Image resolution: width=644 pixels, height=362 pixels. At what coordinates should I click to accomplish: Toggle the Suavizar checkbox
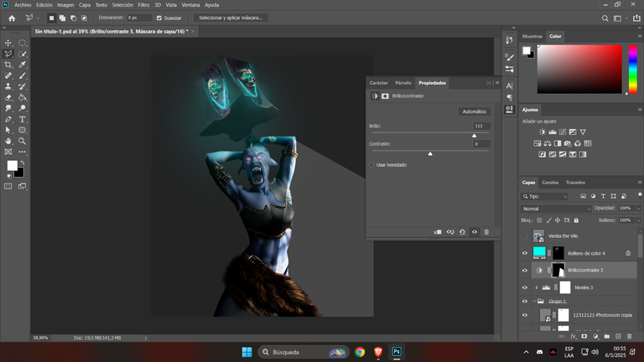pyautogui.click(x=159, y=18)
